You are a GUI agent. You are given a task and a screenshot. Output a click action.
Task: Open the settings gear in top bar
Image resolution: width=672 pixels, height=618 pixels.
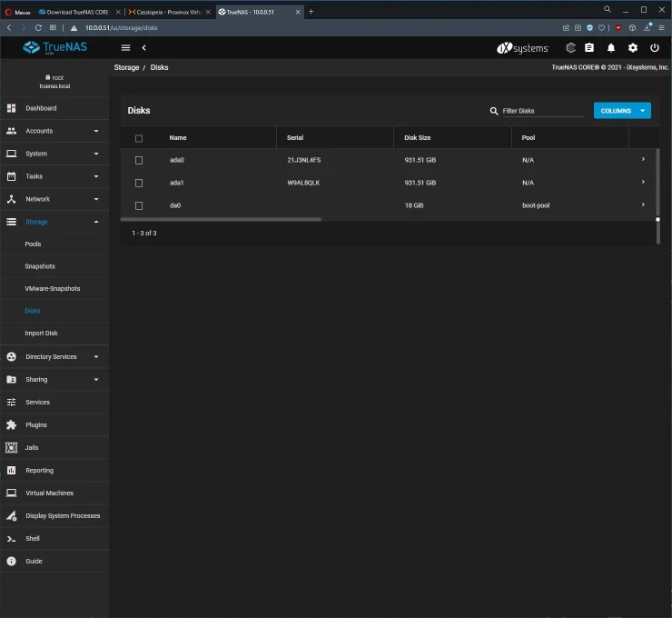pyautogui.click(x=633, y=47)
